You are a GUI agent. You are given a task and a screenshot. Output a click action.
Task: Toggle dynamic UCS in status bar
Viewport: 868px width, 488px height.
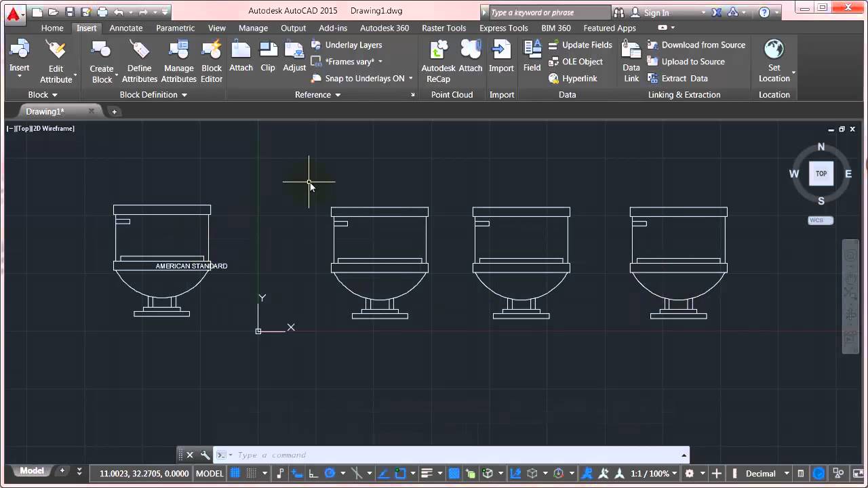(515, 473)
